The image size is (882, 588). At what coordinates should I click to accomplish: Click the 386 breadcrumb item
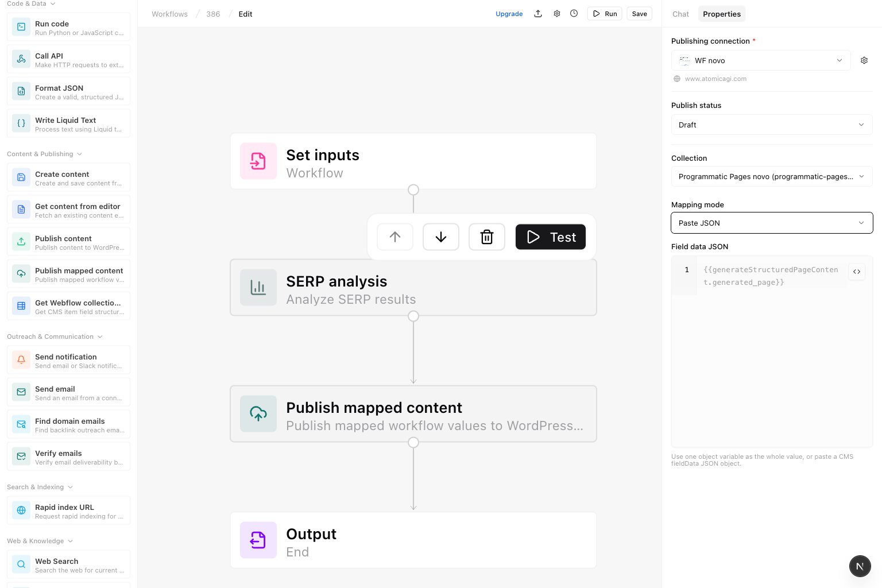point(213,14)
